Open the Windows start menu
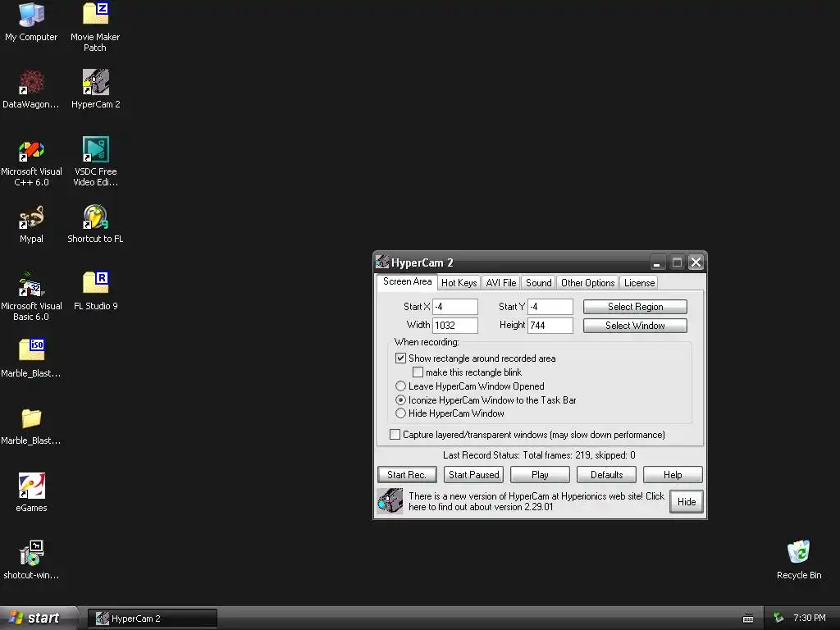This screenshot has width=840, height=630. coord(38,618)
